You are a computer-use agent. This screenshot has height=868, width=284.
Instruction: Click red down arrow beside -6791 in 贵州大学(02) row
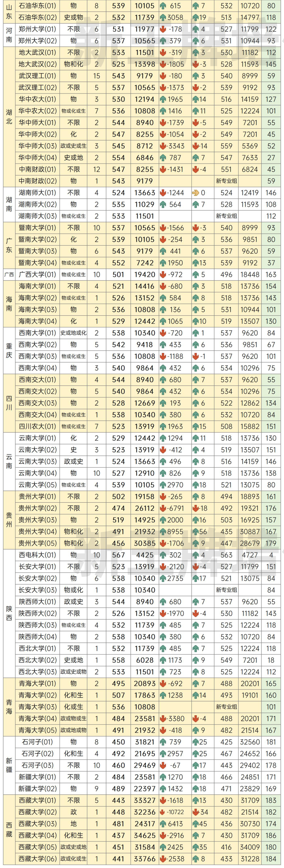[163, 508]
